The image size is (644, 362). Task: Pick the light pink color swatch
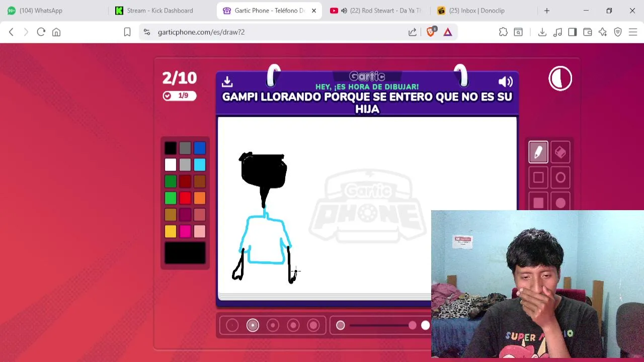pyautogui.click(x=200, y=231)
